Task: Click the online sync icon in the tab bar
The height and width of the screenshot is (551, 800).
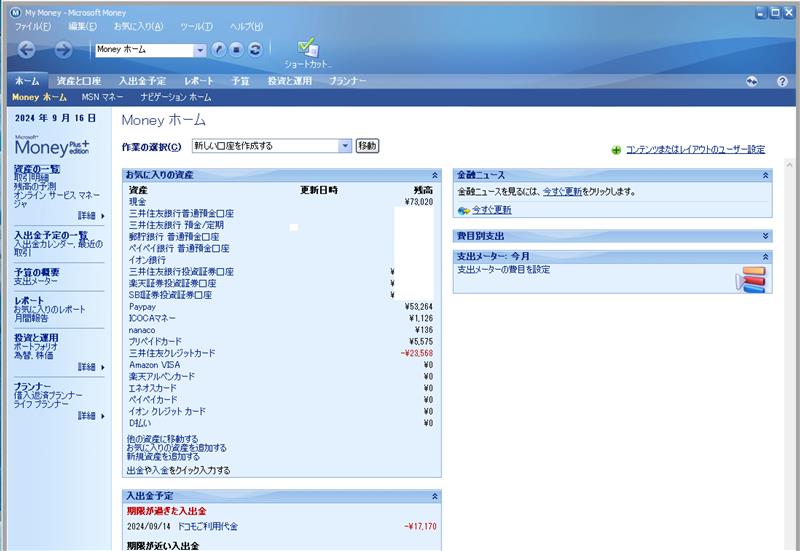Action: (x=752, y=81)
